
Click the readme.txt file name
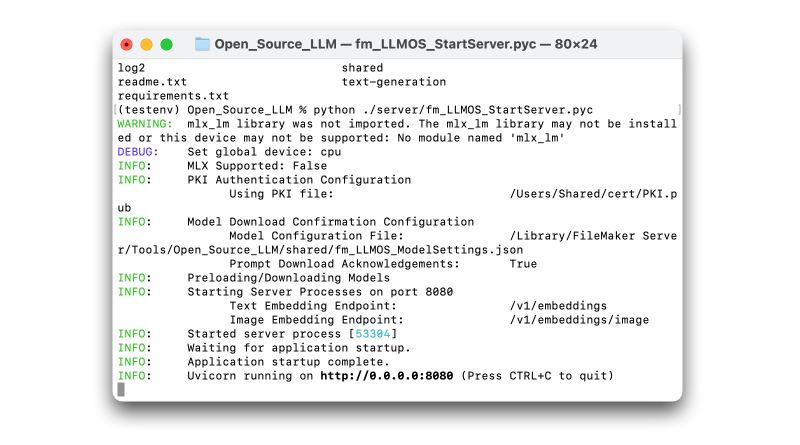click(152, 82)
